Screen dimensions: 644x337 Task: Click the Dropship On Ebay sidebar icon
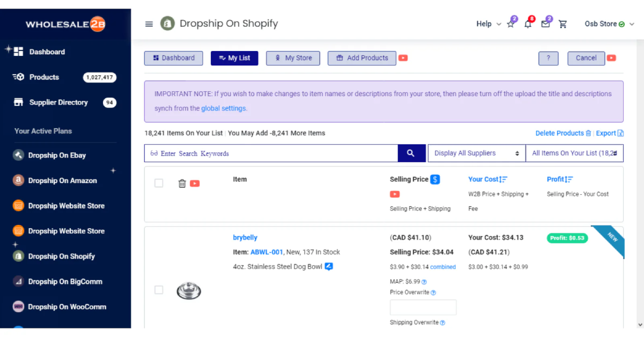tap(19, 155)
